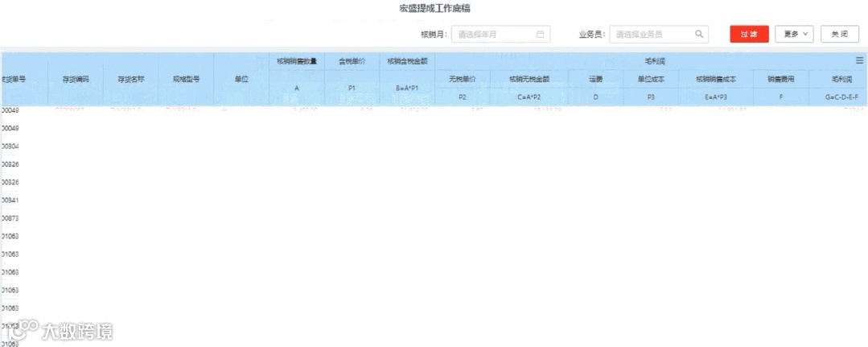Select the 单位 column header
This screenshot has height=347, width=868.
[241, 79]
